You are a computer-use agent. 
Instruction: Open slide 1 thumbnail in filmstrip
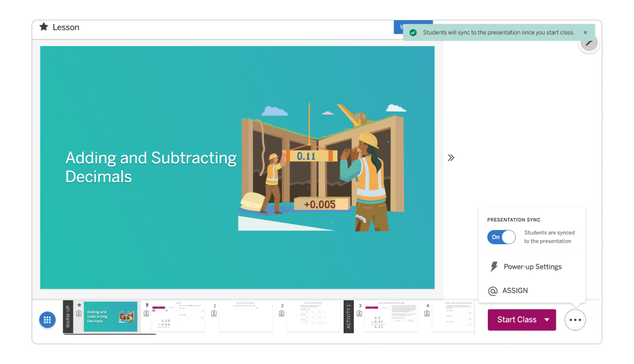246,316
